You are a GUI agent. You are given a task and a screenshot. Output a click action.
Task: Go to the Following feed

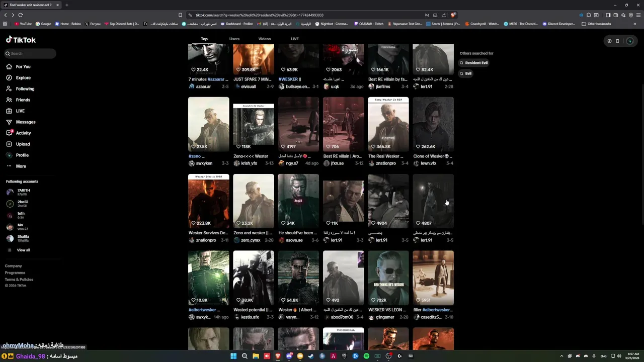click(21, 88)
